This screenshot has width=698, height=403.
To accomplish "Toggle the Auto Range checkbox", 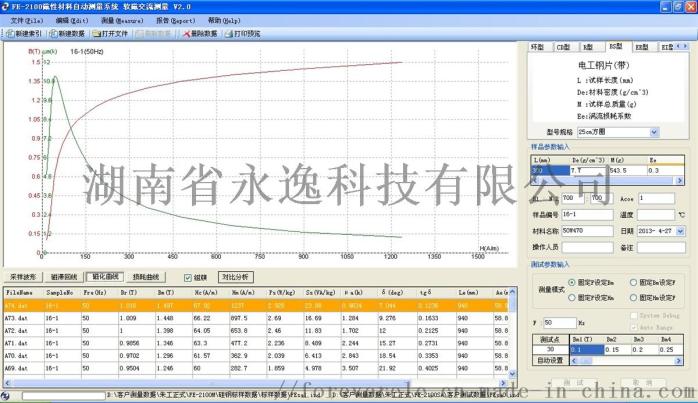I will pos(634,327).
